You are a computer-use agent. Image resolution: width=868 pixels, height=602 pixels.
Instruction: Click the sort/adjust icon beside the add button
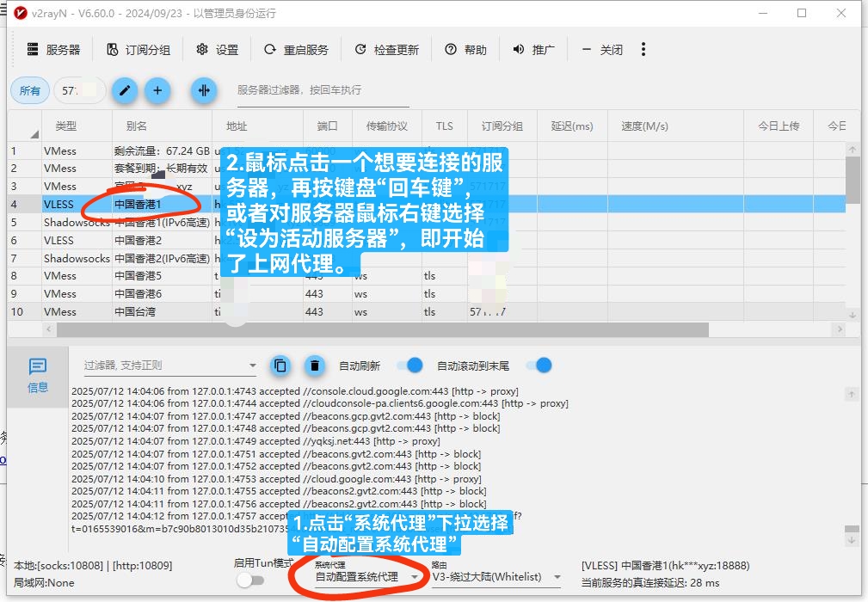click(203, 90)
